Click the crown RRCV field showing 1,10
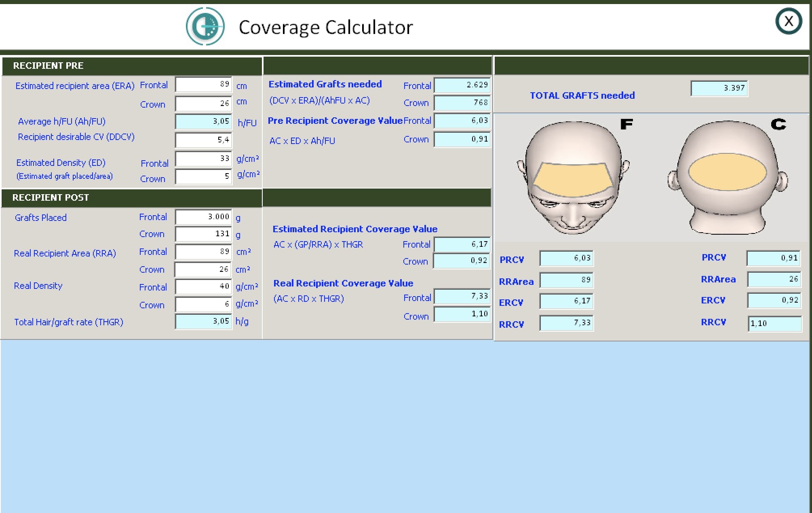812x513 pixels. pos(775,324)
